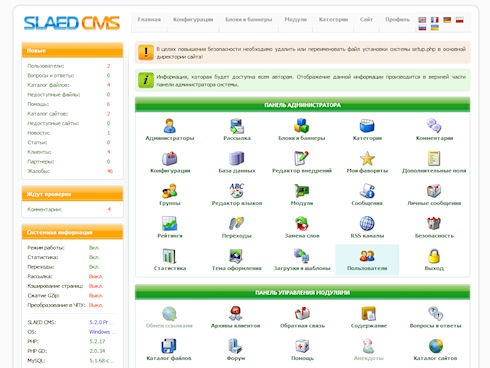Image resolution: width=490 pixels, height=368 pixels.
Task: Open the Замена слов icon
Action: coord(302,223)
